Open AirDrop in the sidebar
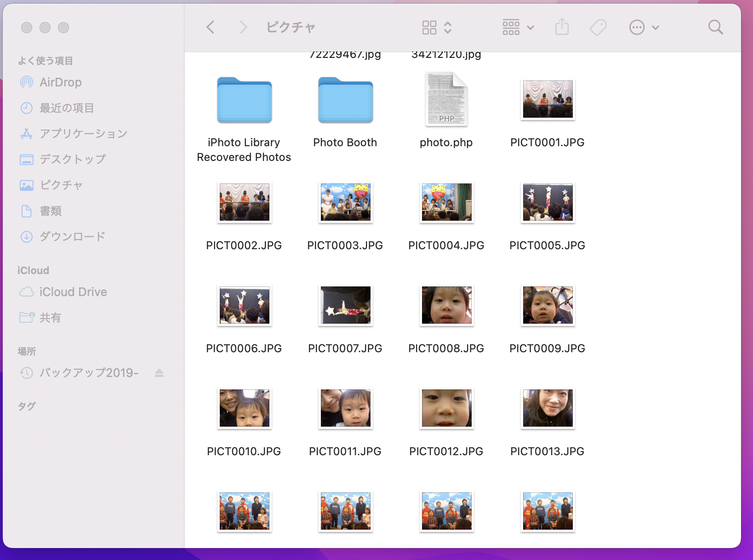This screenshot has width=753, height=560. click(x=60, y=82)
